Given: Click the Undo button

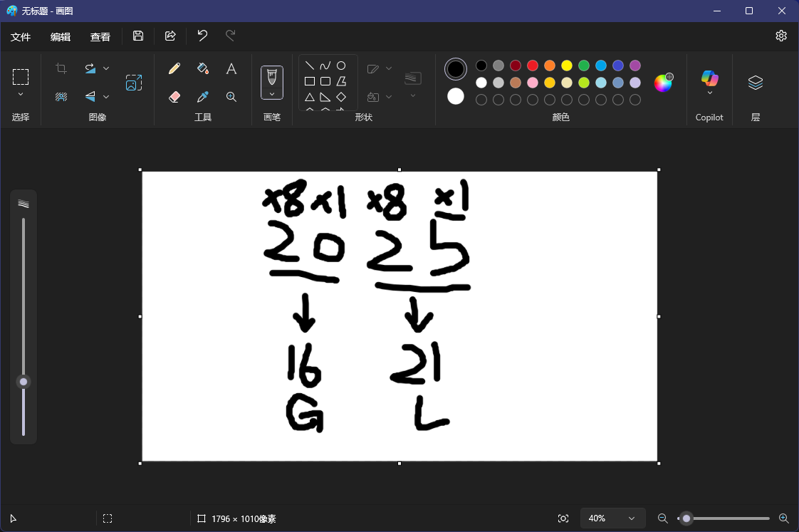Looking at the screenshot, I should click(x=202, y=36).
